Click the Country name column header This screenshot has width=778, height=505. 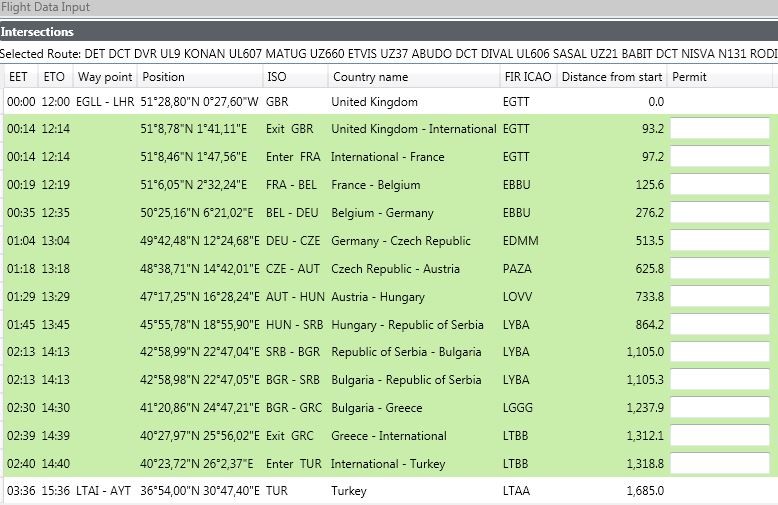[x=370, y=77]
